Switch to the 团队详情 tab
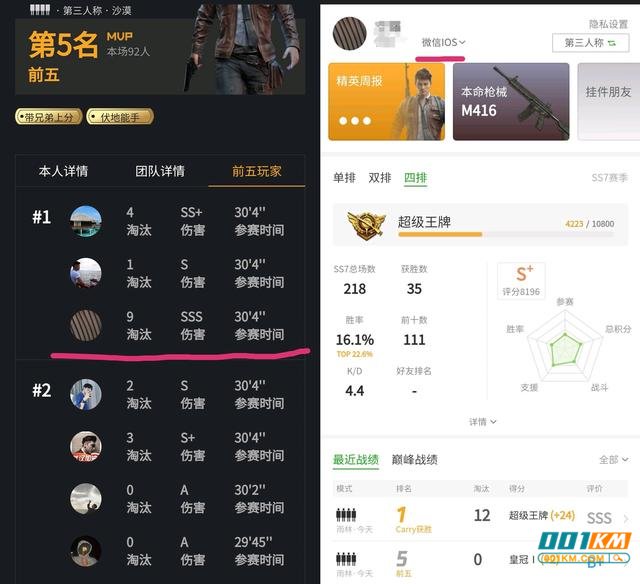This screenshot has width=640, height=584. (160, 171)
